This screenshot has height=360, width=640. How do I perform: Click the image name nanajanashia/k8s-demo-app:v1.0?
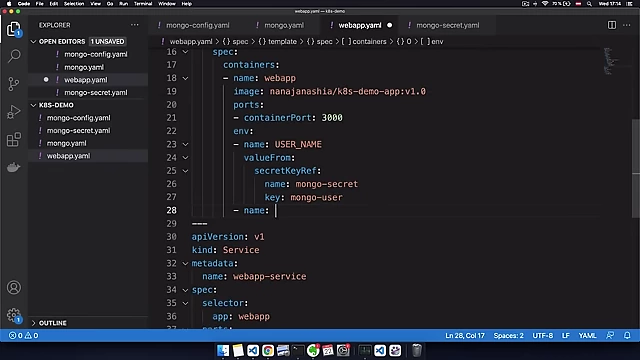pos(347,91)
